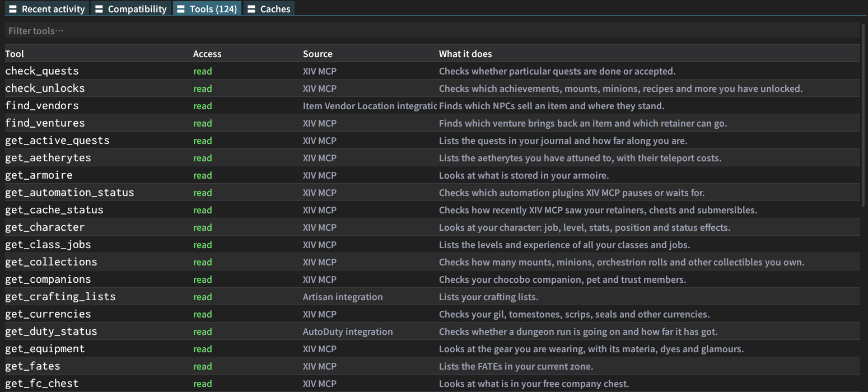Click XIV MCP source in get_fates row
Viewport: 868px width, 392px height.
click(320, 366)
